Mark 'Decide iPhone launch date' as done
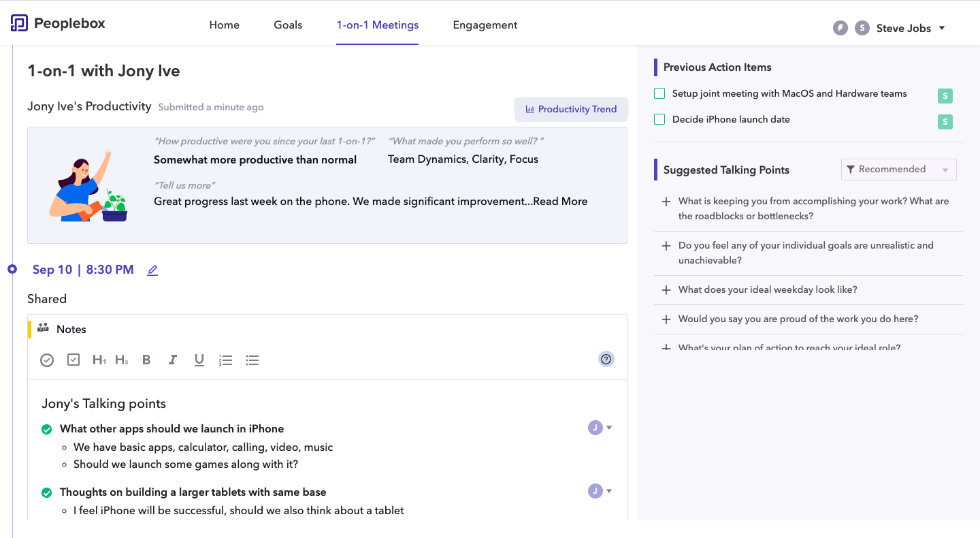 click(659, 119)
